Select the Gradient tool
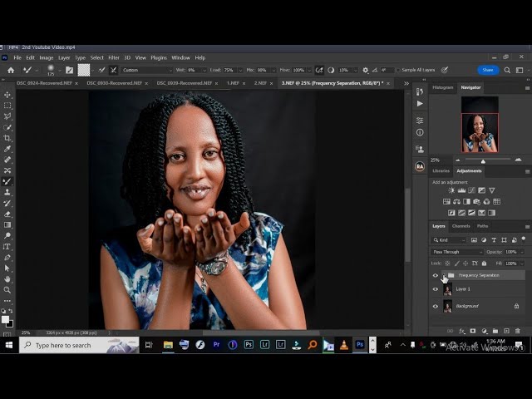 tap(7, 225)
